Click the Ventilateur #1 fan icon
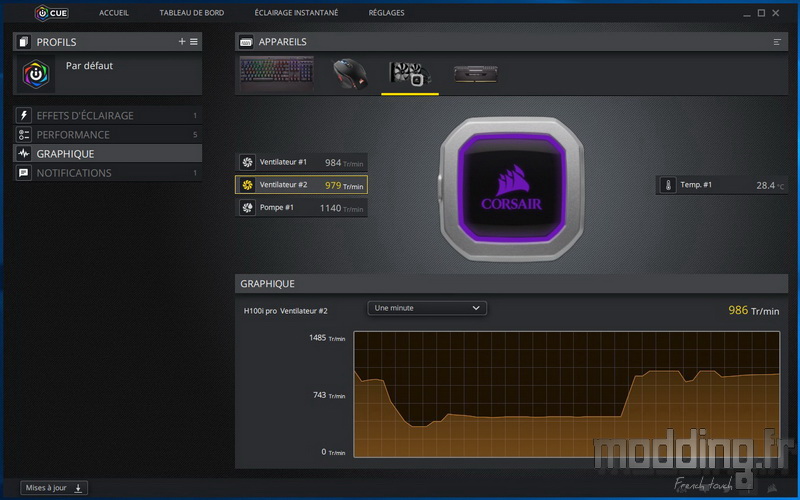Image resolution: width=800 pixels, height=500 pixels. (x=247, y=162)
